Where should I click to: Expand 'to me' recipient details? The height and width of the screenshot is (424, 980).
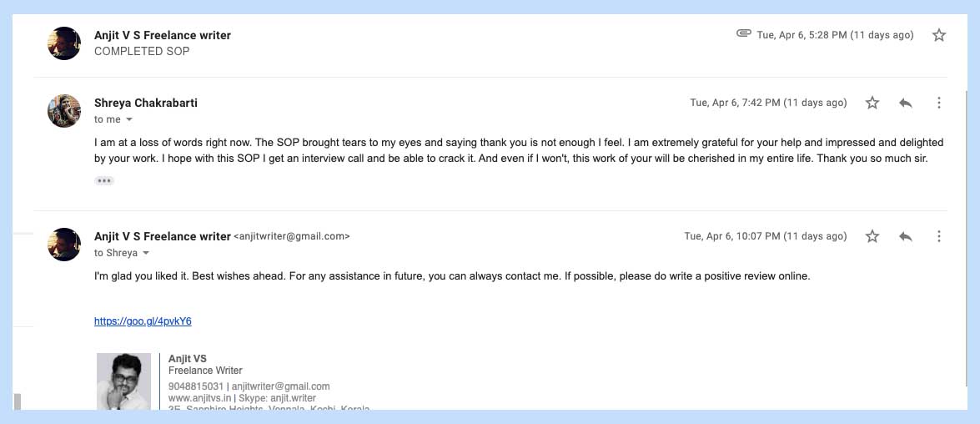tap(129, 120)
